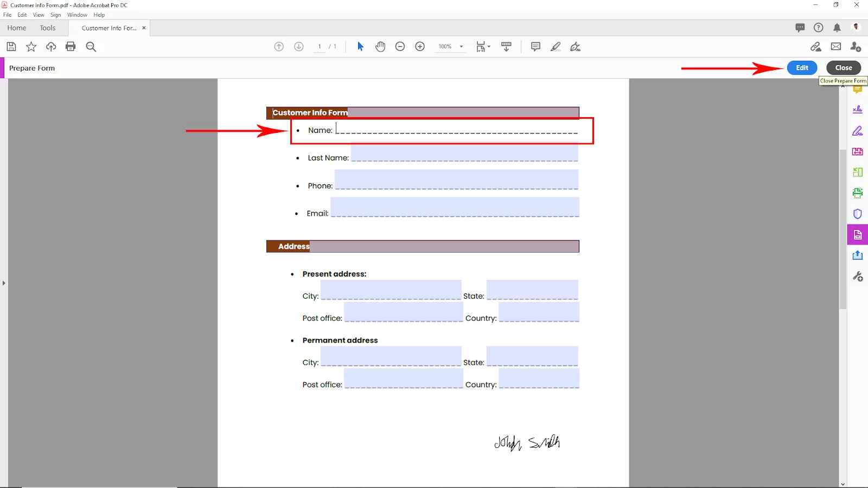The image size is (868, 488).
Task: Open Fill & Sign tool in right pane
Action: 858,131
